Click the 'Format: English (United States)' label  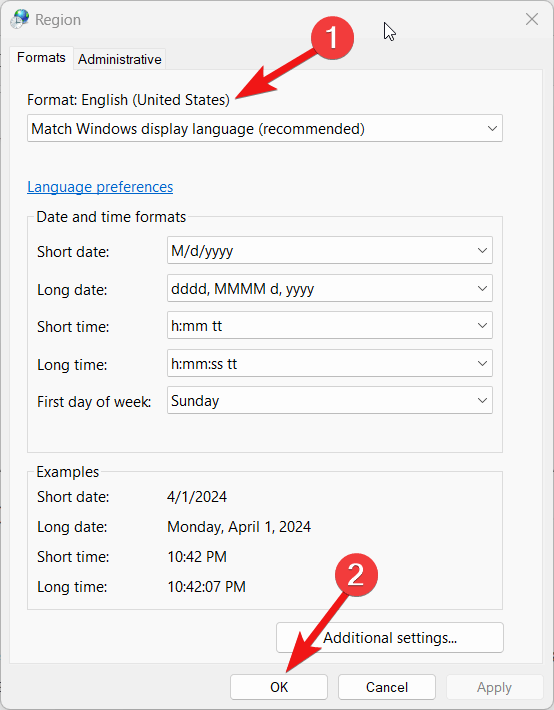(129, 100)
